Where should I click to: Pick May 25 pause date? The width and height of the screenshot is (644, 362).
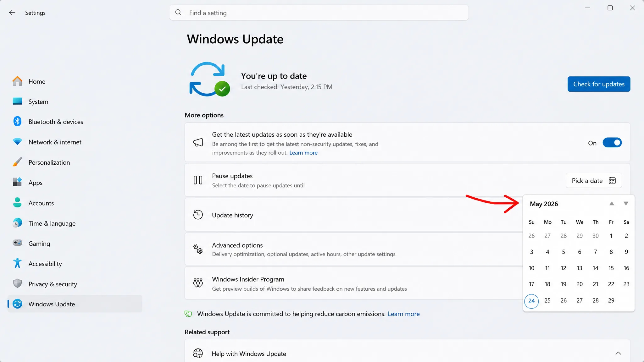click(547, 300)
